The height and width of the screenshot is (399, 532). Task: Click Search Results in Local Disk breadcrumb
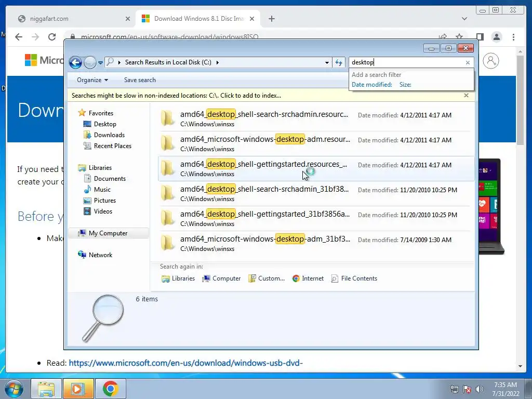[x=168, y=62]
